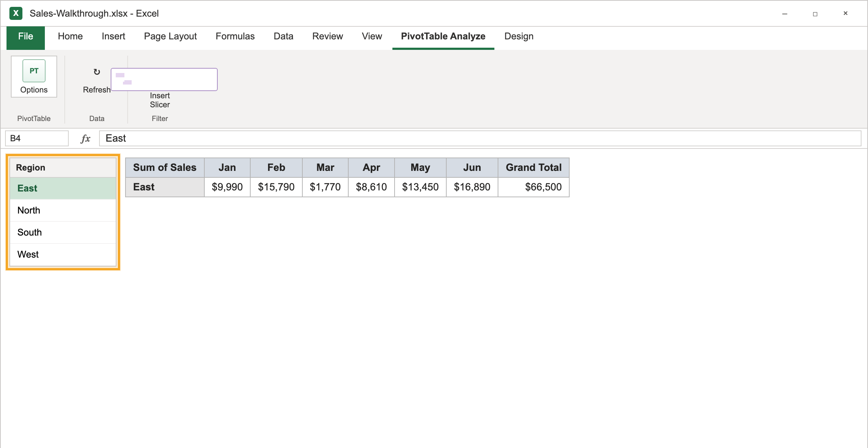Click the Excel app logo icon
868x448 pixels.
[16, 13]
